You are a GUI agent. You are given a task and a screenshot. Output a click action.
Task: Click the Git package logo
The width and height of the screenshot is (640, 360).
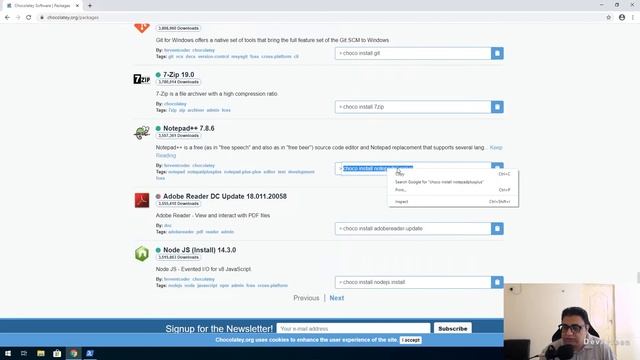click(x=142, y=28)
